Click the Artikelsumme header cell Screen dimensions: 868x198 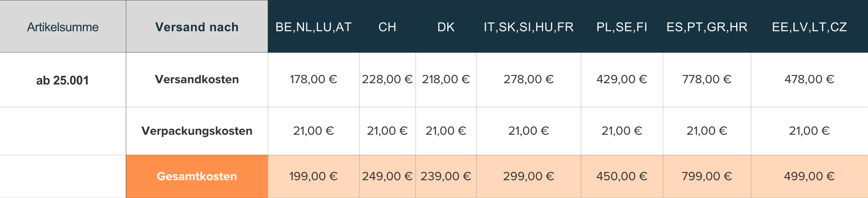(x=62, y=27)
